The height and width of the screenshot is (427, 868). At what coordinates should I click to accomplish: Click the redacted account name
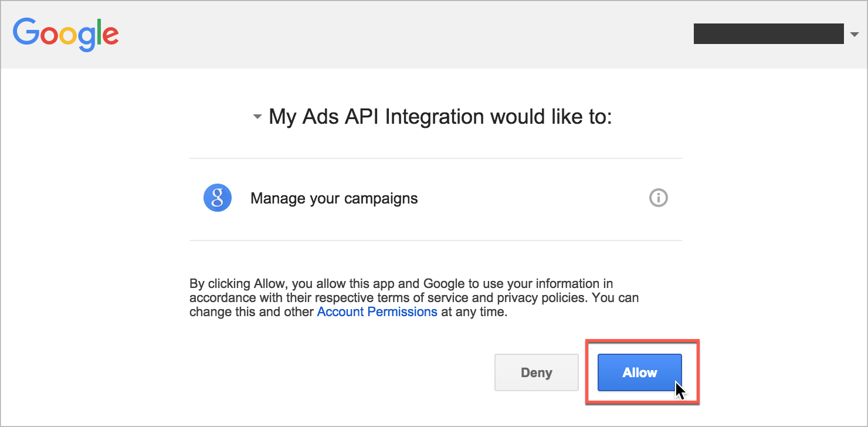768,34
